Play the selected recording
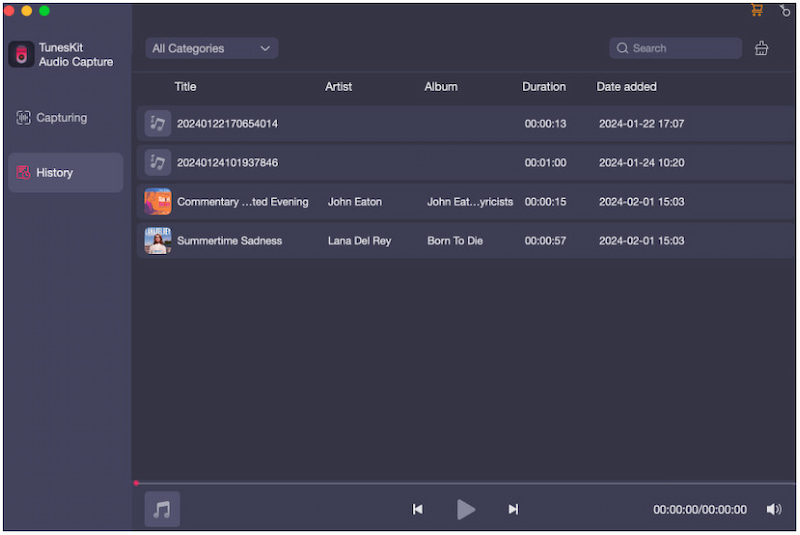The height and width of the screenshot is (535, 800). [465, 509]
